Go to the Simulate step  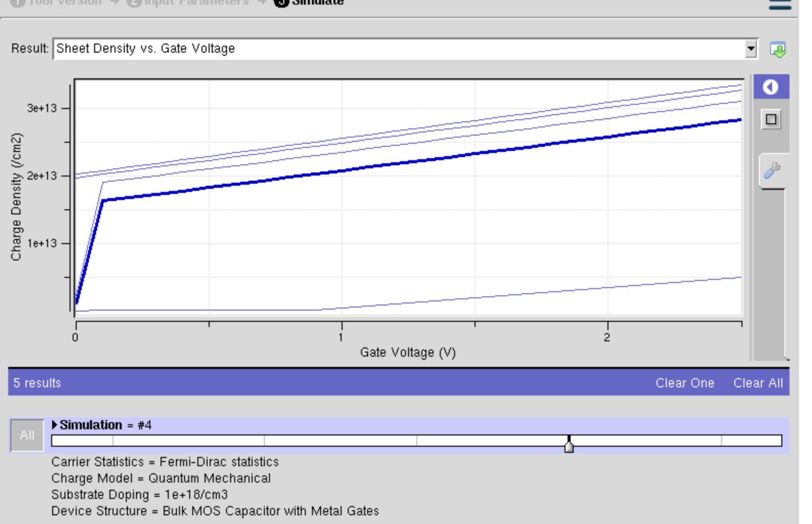[x=309, y=3]
